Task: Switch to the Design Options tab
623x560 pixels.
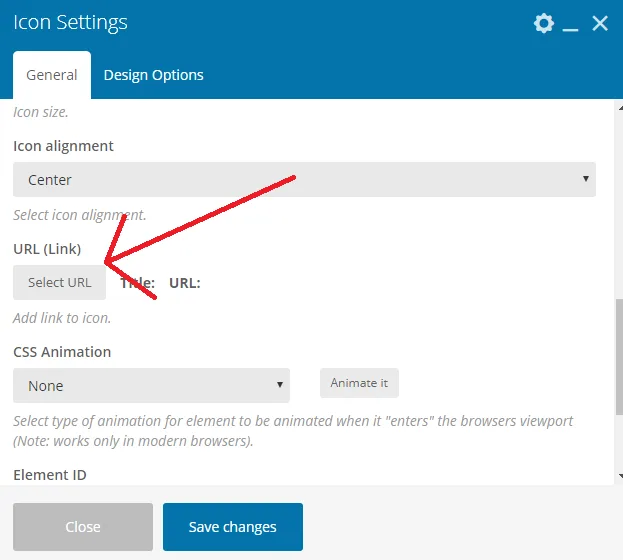Action: pos(153,75)
